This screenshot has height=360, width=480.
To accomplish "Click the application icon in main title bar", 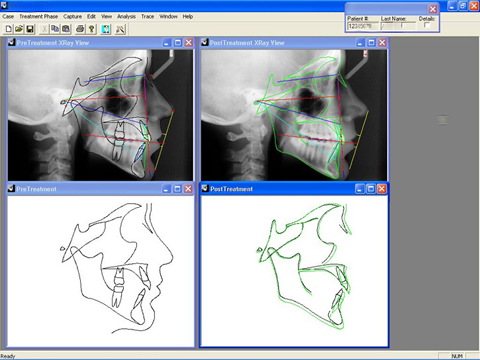I will point(4,5).
